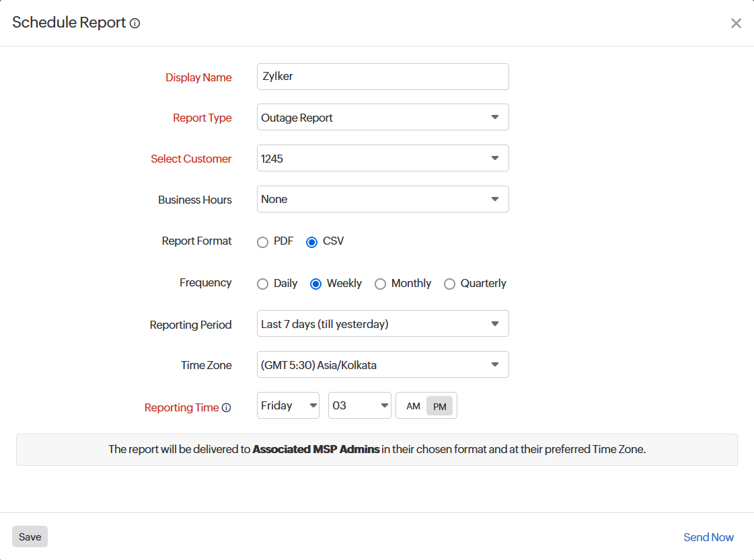754x560 pixels.
Task: Close the Schedule Report dialog
Action: tap(736, 24)
